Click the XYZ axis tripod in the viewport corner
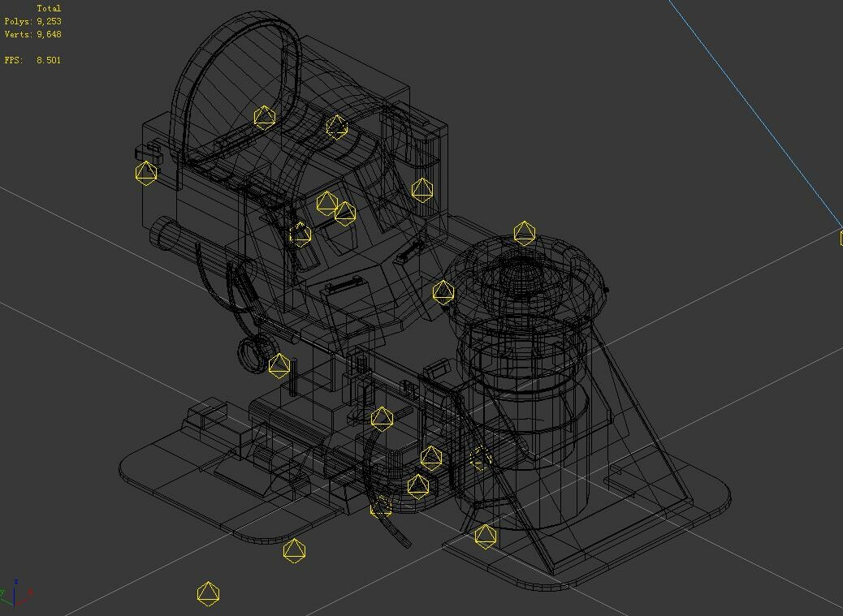843x616 pixels. pyautogui.click(x=16, y=593)
